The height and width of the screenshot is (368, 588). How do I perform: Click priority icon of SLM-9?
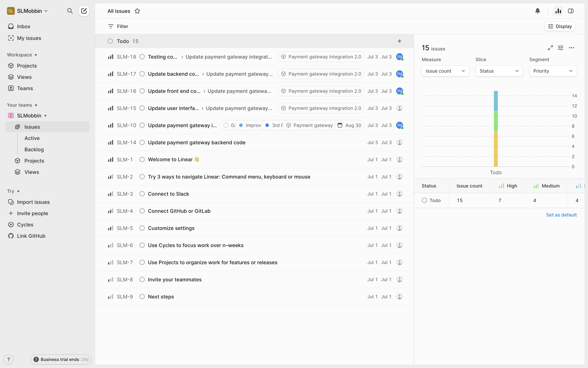[111, 297]
